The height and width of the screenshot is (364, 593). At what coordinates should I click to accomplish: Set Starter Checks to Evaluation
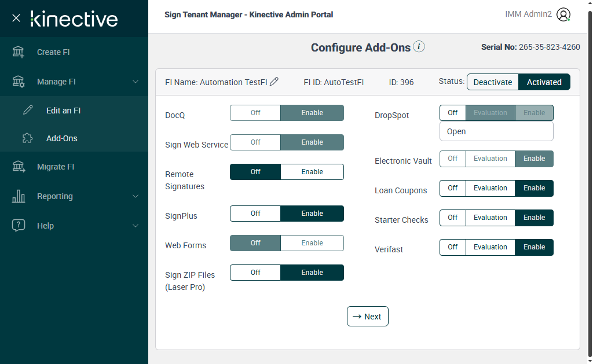(x=490, y=218)
